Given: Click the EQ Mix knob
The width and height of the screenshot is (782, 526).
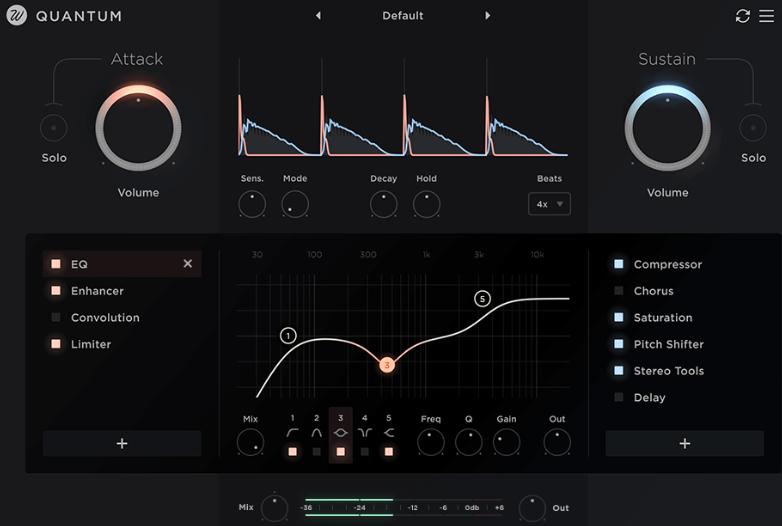Looking at the screenshot, I should pyautogui.click(x=250, y=442).
